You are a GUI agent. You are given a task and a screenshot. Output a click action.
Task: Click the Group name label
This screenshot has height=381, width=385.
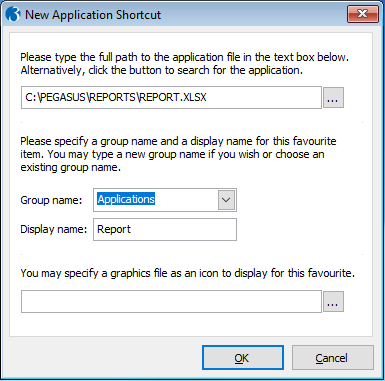click(x=51, y=200)
